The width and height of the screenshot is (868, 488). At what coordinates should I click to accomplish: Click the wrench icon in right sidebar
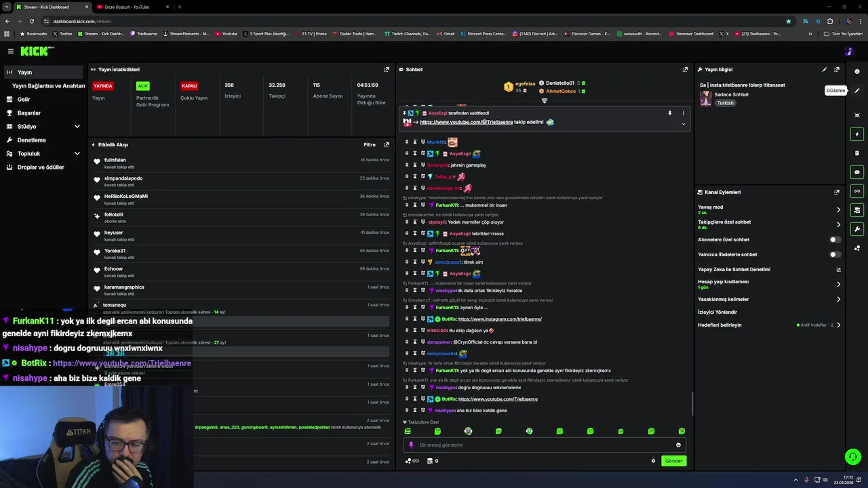[x=857, y=229]
